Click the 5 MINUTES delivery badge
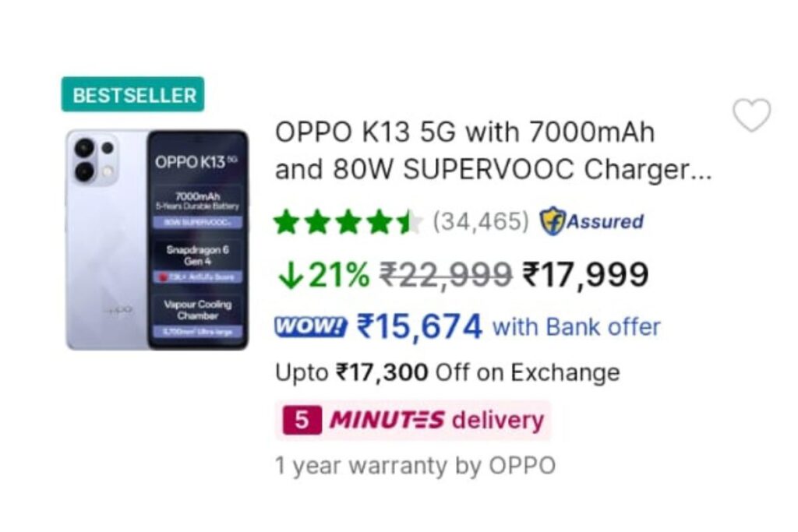The image size is (798, 532). coord(413,420)
